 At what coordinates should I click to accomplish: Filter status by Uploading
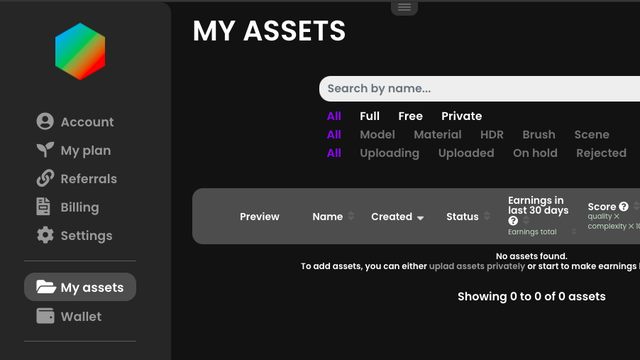pos(389,153)
